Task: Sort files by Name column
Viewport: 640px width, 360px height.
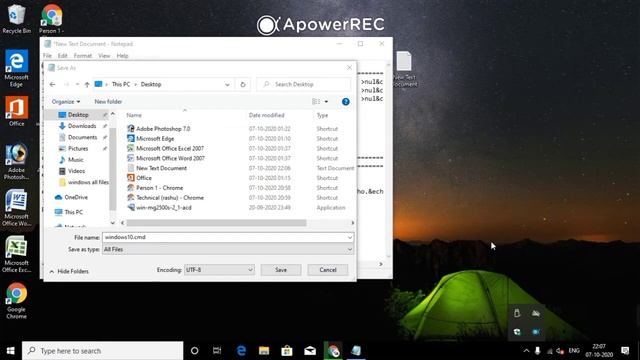Action: pos(134,116)
